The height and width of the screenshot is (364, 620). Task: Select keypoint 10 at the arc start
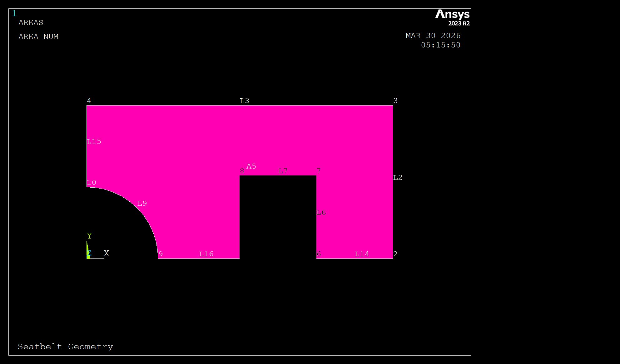(92, 182)
